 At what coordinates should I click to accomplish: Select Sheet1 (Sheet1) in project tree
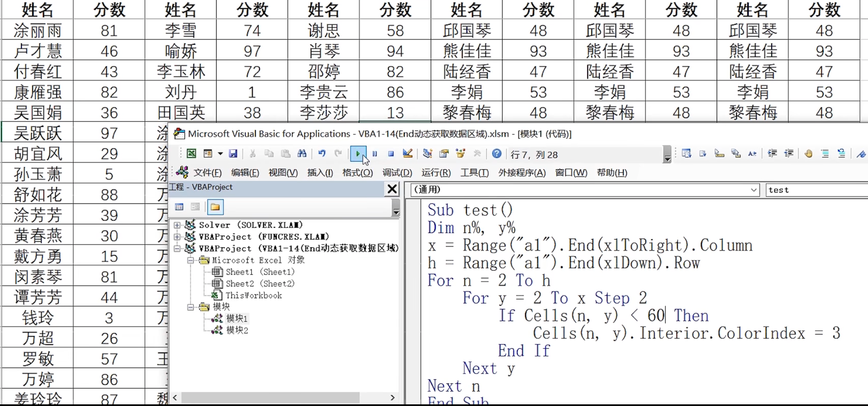coord(260,272)
